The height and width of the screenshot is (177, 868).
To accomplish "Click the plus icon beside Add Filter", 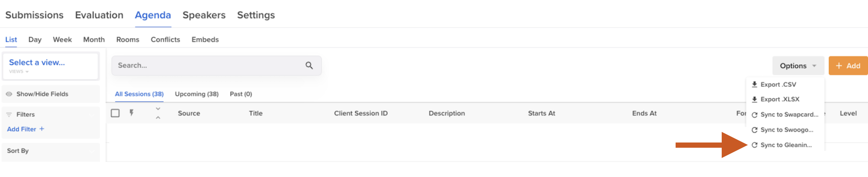I will pyautogui.click(x=42, y=129).
